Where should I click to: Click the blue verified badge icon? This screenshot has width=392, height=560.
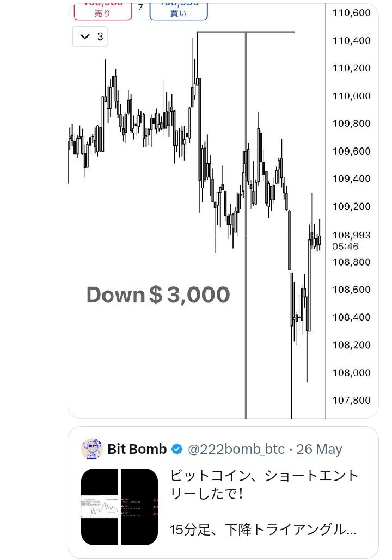pos(177,449)
